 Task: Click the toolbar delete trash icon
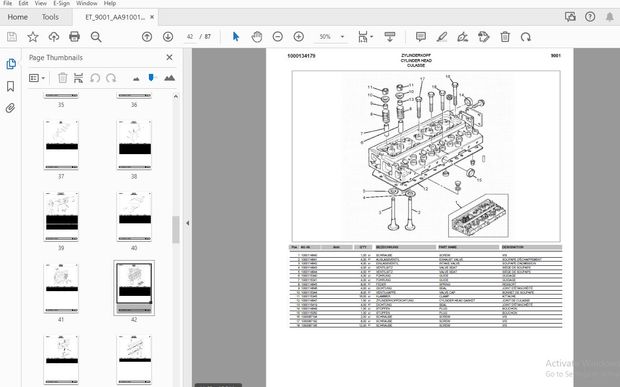(505, 37)
